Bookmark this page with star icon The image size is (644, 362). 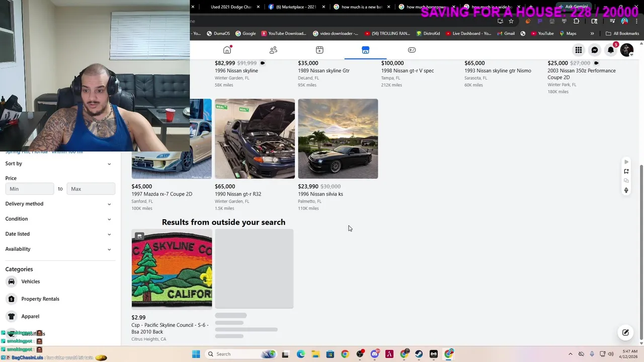511,21
